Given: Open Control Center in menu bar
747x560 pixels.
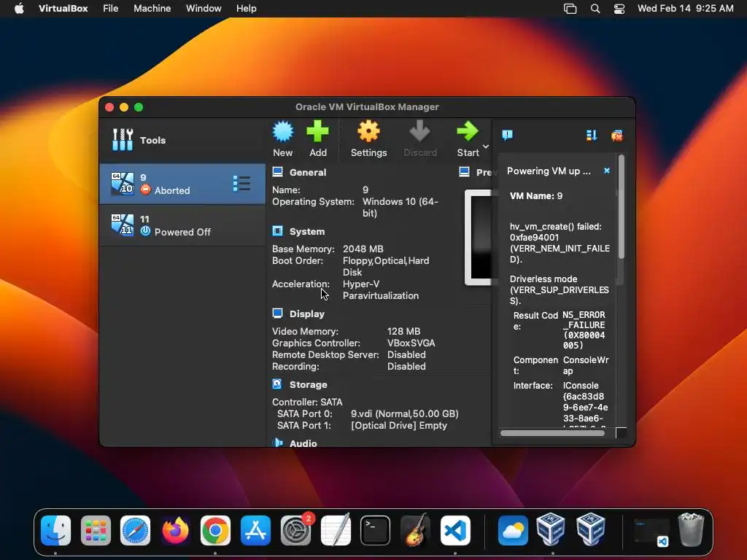Looking at the screenshot, I should (x=619, y=9).
